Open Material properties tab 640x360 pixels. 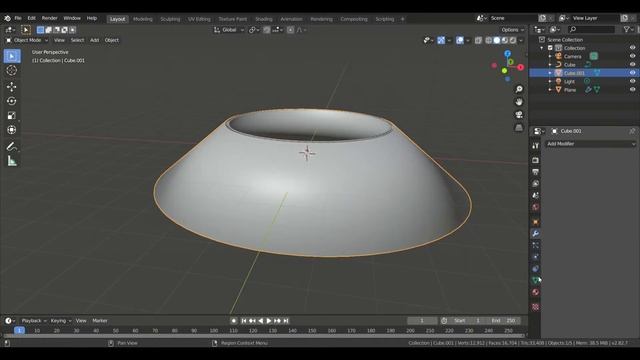[536, 292]
